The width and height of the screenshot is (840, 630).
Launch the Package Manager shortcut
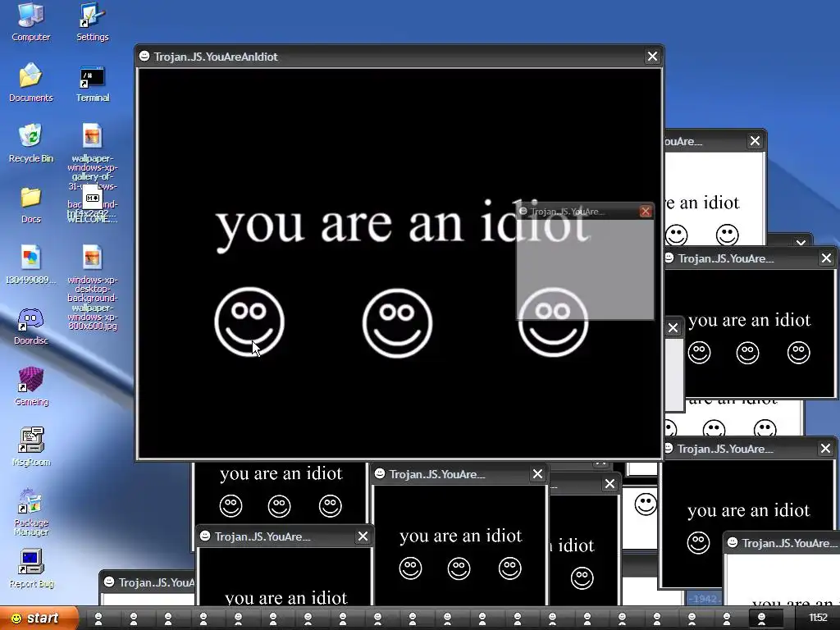[x=31, y=512]
